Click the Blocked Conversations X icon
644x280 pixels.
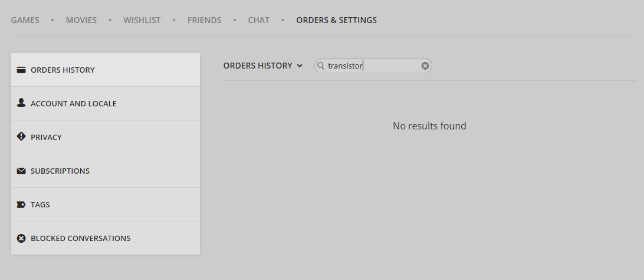tap(21, 238)
